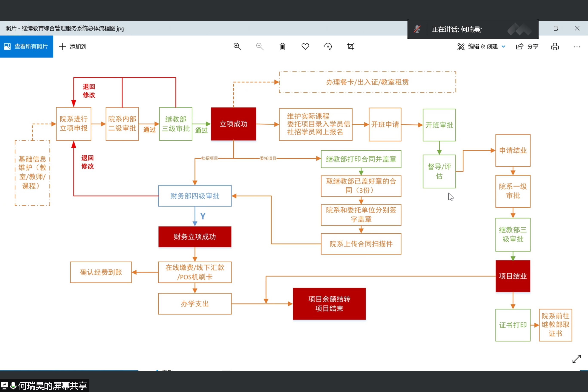The height and width of the screenshot is (392, 588).
Task: Add photo to favorites heart icon
Action: coord(305,46)
